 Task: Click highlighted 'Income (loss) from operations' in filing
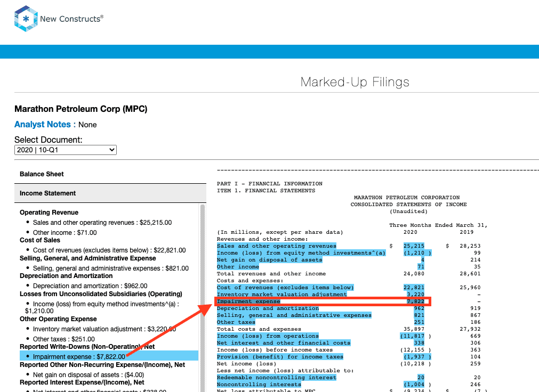point(268,336)
